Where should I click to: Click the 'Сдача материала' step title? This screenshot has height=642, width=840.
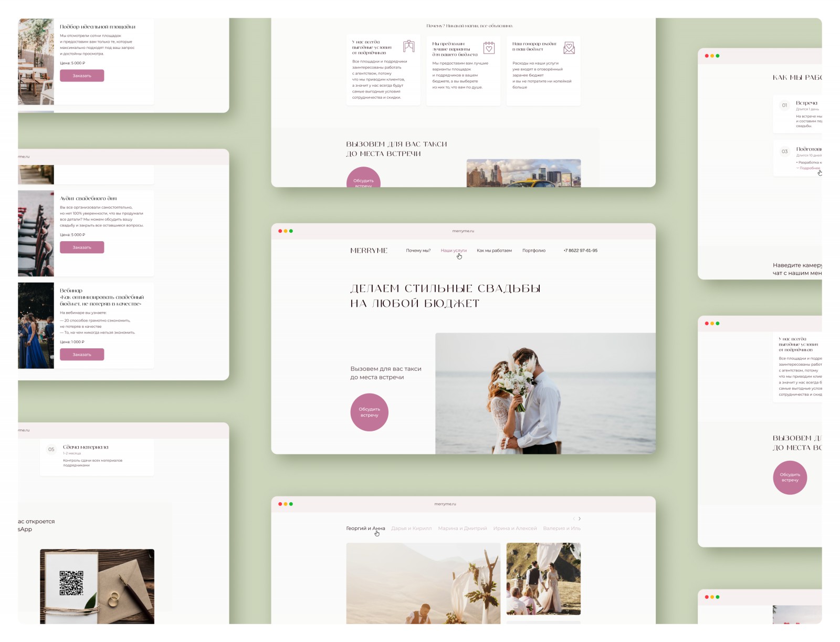click(x=86, y=447)
